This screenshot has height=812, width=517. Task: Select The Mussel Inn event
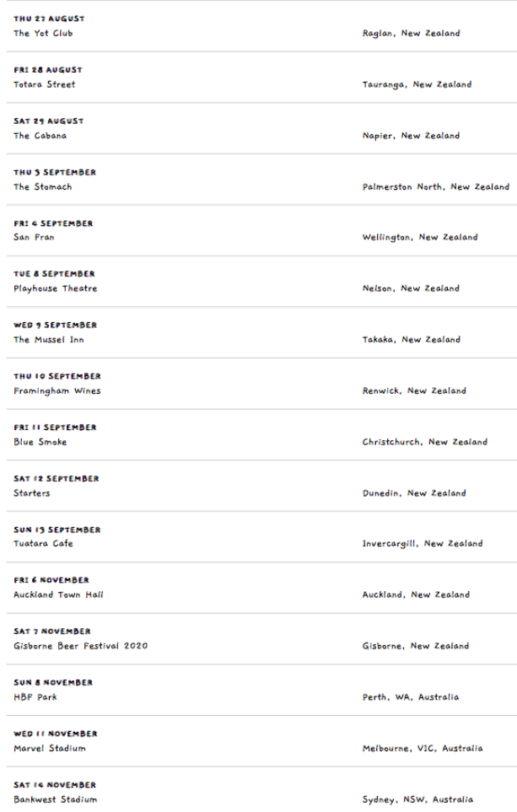click(49, 340)
